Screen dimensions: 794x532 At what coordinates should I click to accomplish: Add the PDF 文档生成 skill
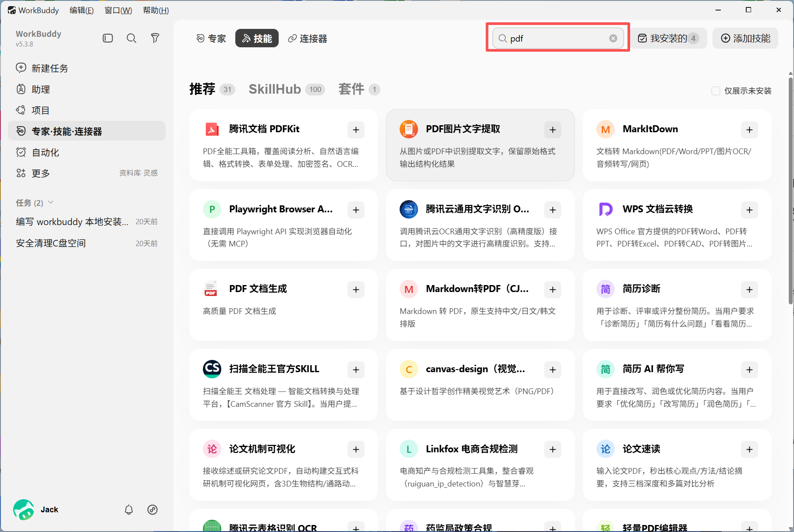pos(356,289)
